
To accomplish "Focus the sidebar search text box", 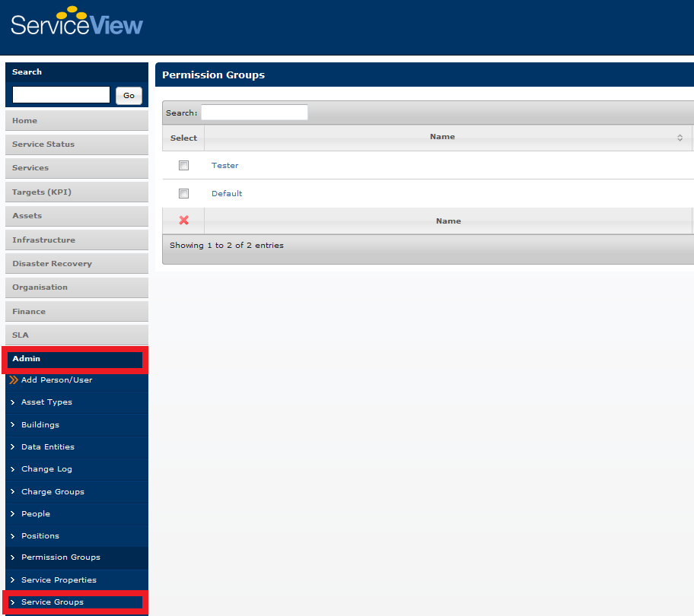I will (61, 94).
